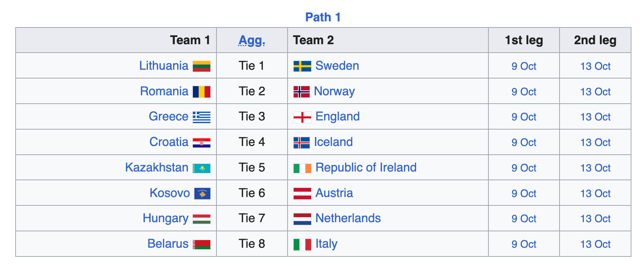This screenshot has width=644, height=266.
Task: Click the Republic of Ireland flag icon
Action: coord(302,168)
